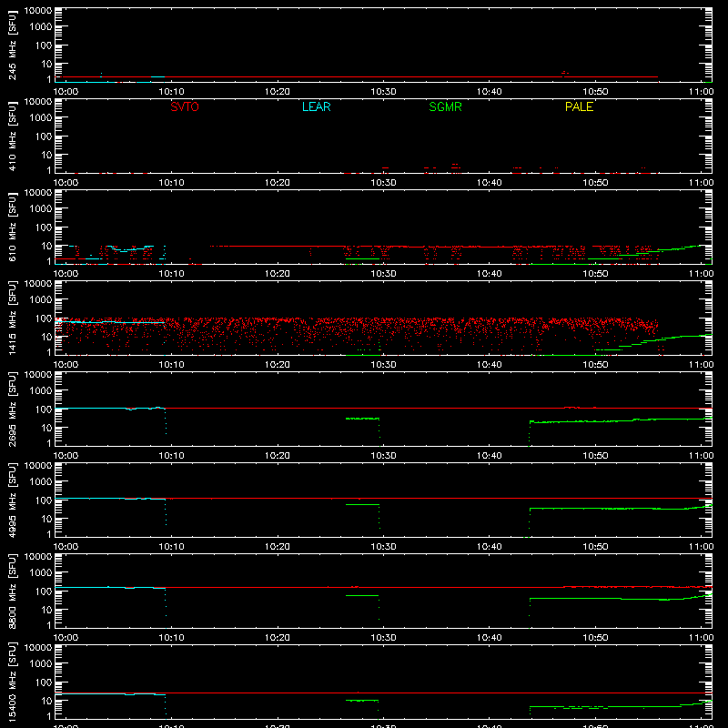
Task: Click 10:30 time label below 410 MHz panel
Action: click(x=383, y=183)
